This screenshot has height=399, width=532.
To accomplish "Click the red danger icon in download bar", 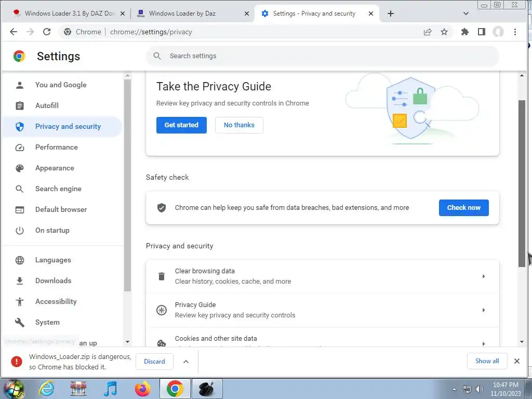I will tap(17, 362).
